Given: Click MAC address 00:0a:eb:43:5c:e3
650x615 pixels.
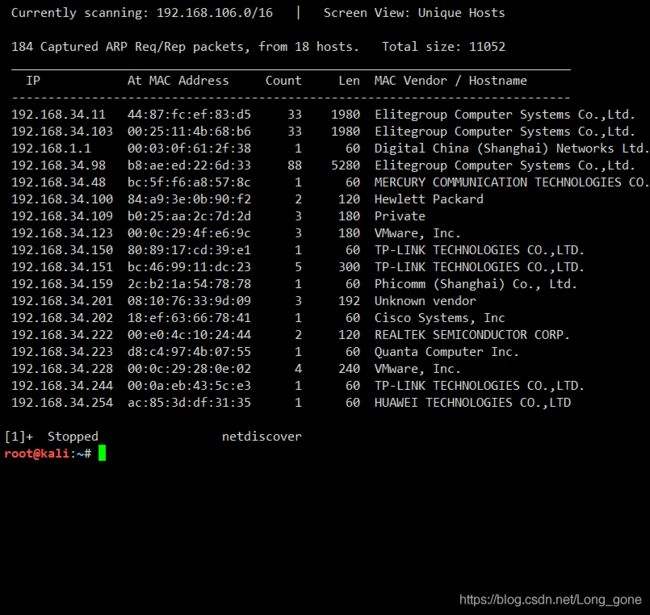Looking at the screenshot, I should coord(189,386).
